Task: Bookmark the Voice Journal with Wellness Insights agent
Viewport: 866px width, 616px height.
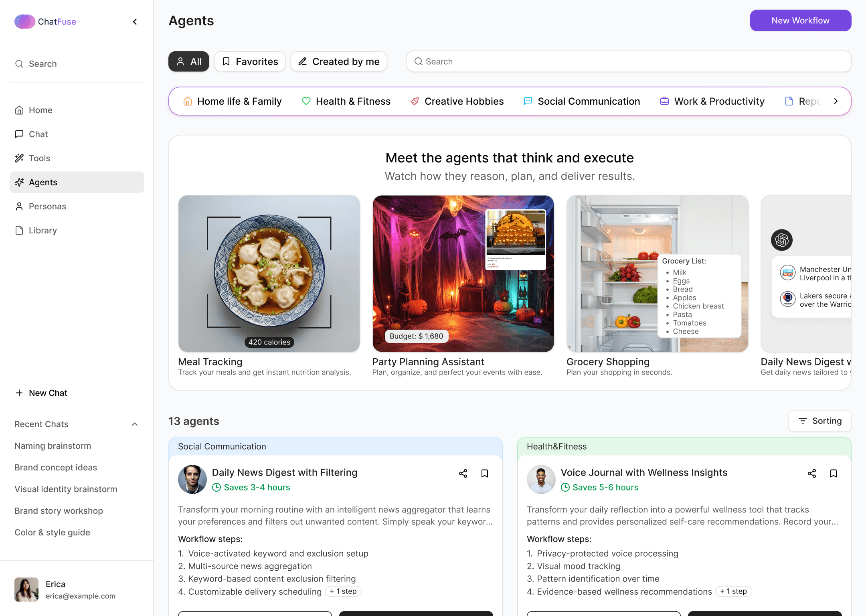Action: [834, 474]
